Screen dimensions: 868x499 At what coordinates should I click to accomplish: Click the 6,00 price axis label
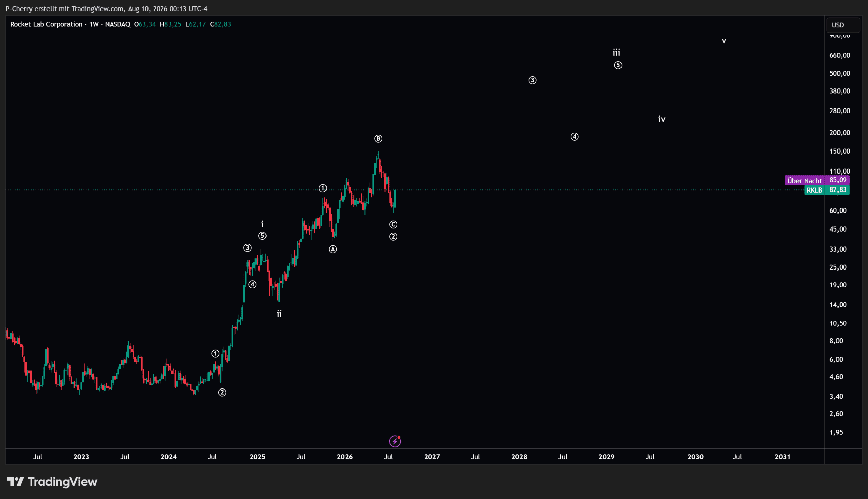pos(836,359)
